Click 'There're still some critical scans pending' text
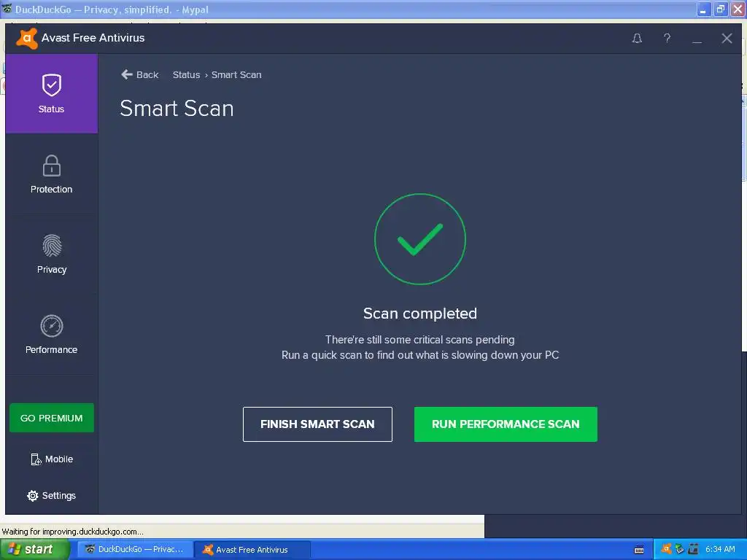The image size is (747, 560). click(419, 340)
